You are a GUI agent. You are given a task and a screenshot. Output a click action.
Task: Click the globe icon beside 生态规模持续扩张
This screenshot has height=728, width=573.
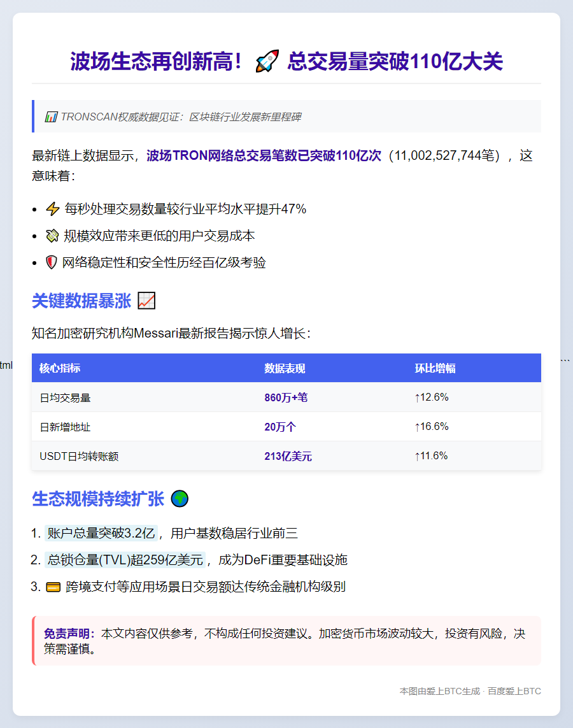[180, 499]
